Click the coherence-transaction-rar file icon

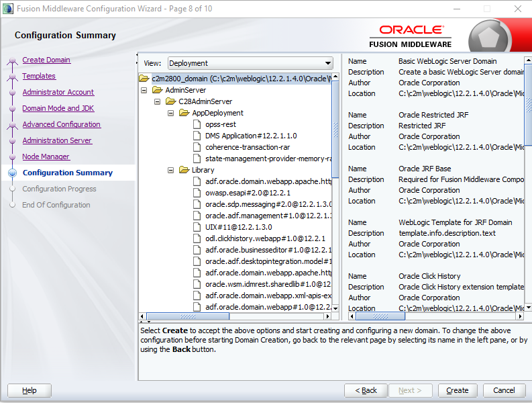[197, 147]
